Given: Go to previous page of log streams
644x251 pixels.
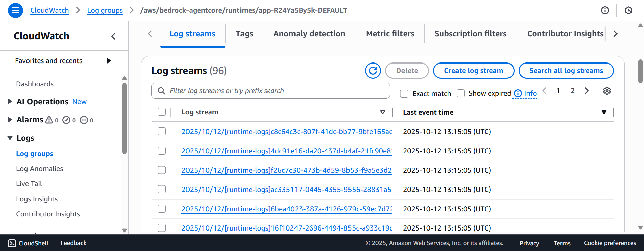Looking at the screenshot, I should 545,91.
